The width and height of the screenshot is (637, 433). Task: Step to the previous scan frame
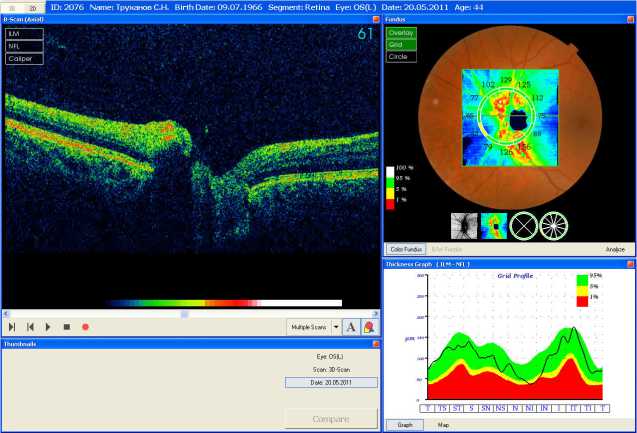point(30,327)
